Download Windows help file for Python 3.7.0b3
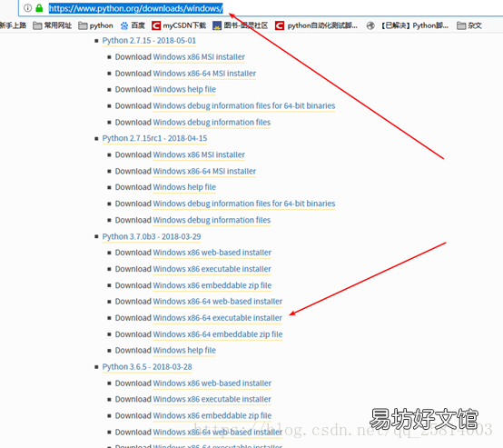 184,351
